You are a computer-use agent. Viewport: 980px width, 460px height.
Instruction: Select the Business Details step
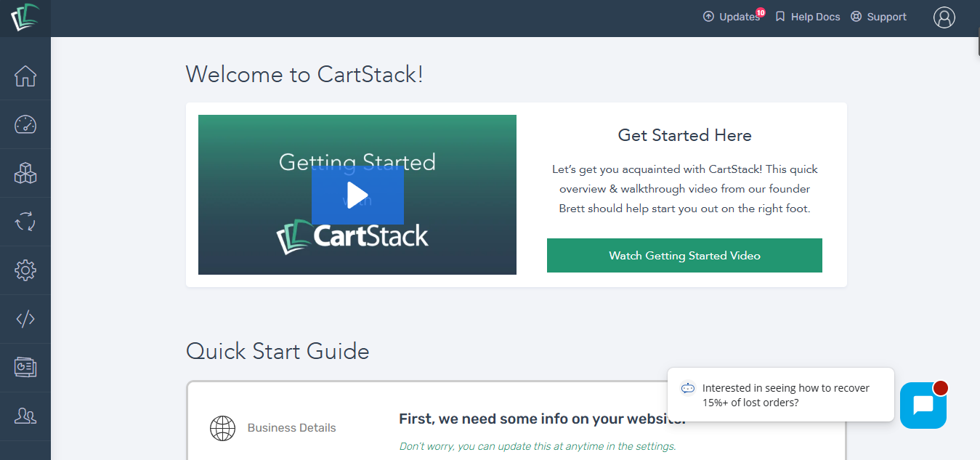tap(291, 428)
